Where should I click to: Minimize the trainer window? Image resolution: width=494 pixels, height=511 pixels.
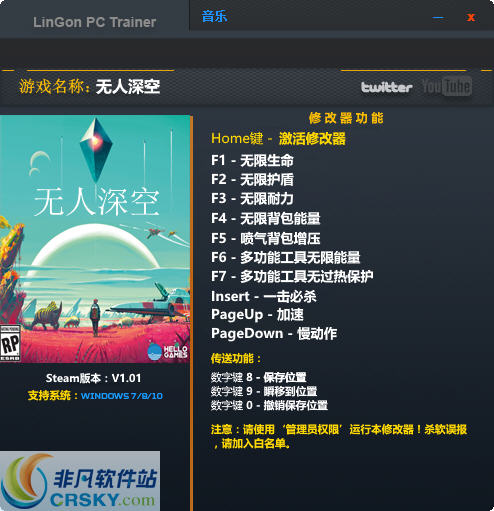pos(438,17)
